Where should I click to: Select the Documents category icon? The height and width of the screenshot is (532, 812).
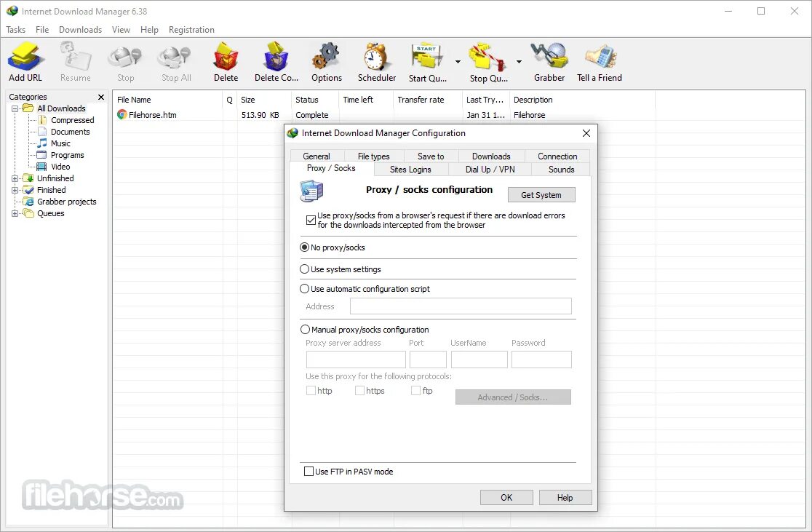coord(42,132)
